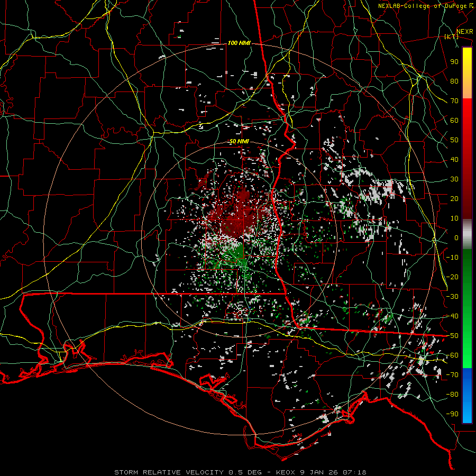Screen dimensions: 476x476
Task: Click the -40 scale value
Action: (452, 316)
